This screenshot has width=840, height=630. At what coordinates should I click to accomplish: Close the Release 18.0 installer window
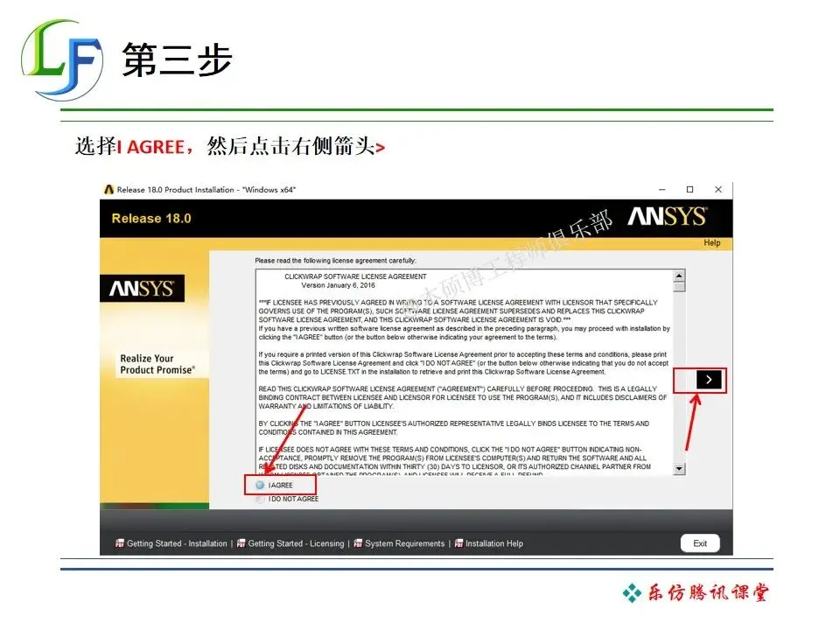tap(718, 190)
